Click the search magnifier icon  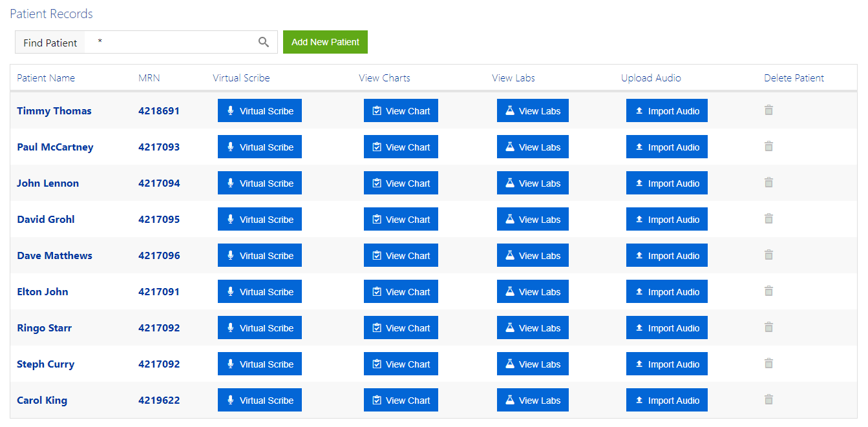(x=264, y=42)
